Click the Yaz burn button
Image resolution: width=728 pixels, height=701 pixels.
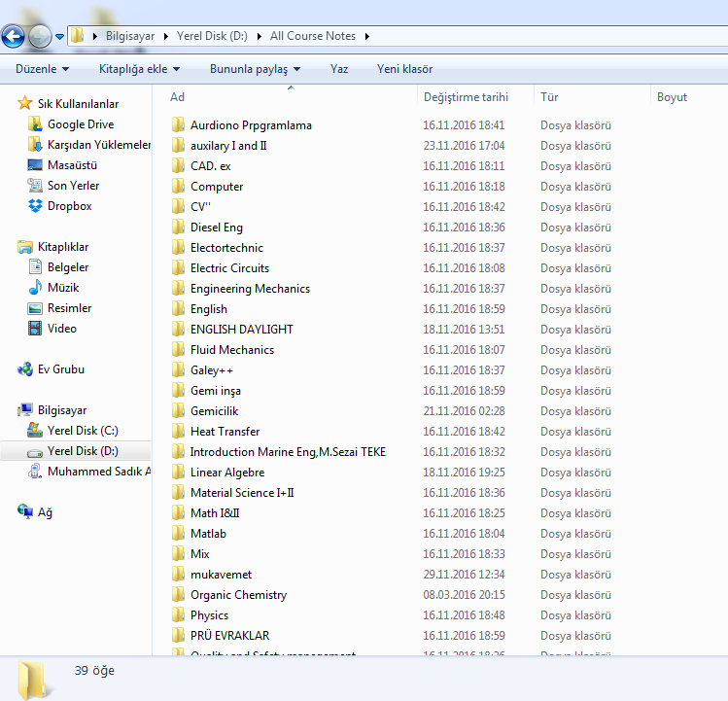pos(339,69)
